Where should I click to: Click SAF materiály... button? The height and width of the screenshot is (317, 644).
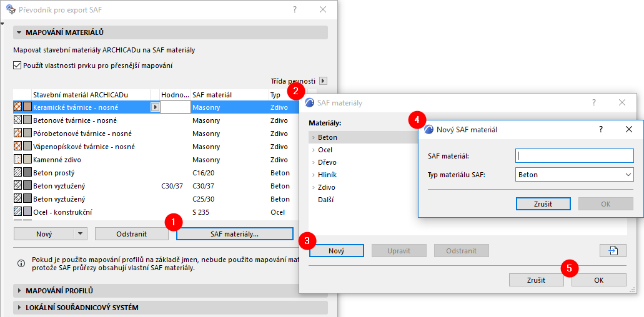tap(235, 234)
